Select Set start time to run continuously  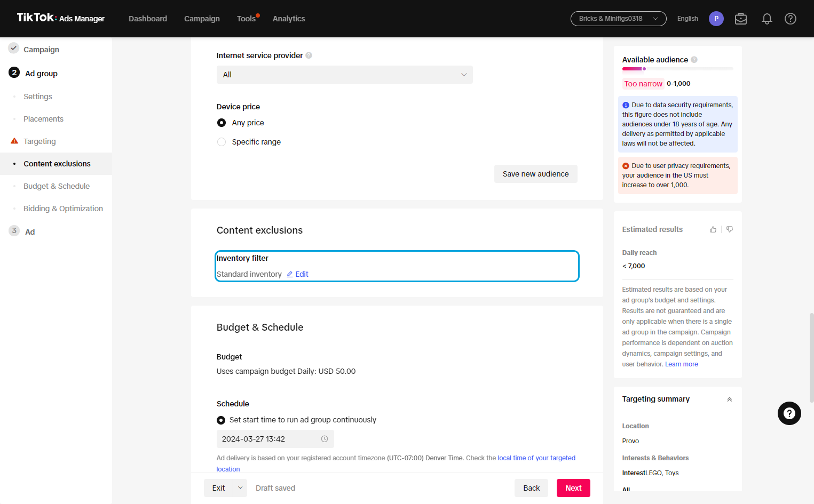tap(221, 420)
